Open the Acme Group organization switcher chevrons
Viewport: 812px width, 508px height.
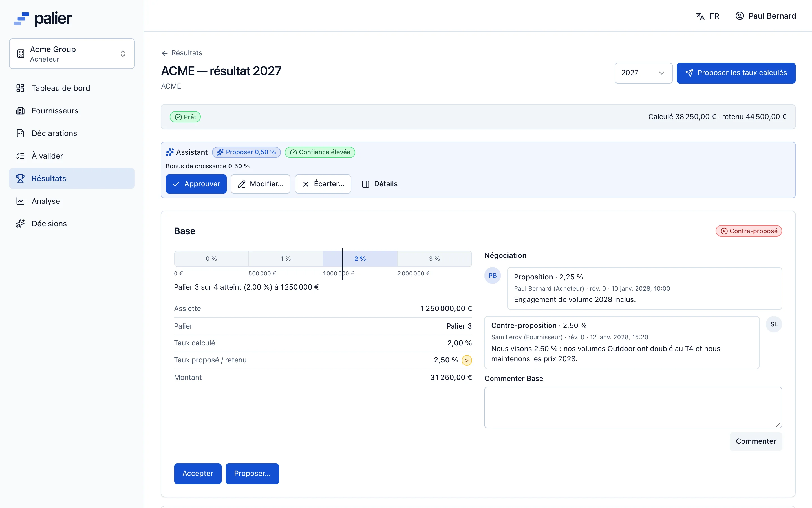[x=123, y=54]
